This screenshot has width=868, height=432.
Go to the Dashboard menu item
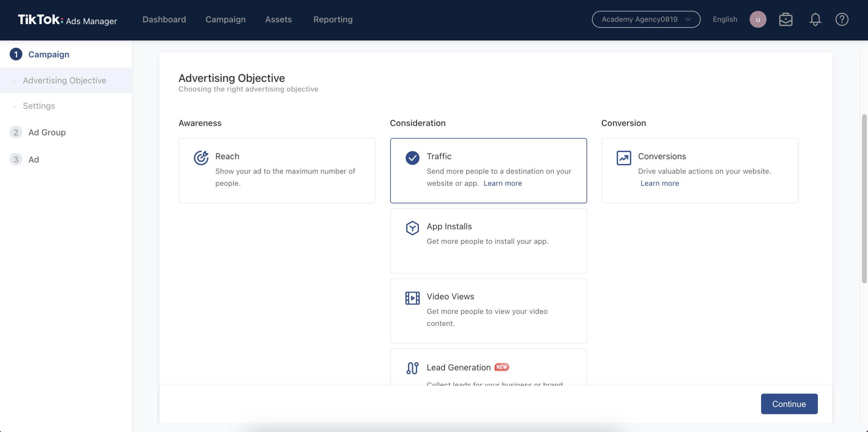click(x=164, y=19)
